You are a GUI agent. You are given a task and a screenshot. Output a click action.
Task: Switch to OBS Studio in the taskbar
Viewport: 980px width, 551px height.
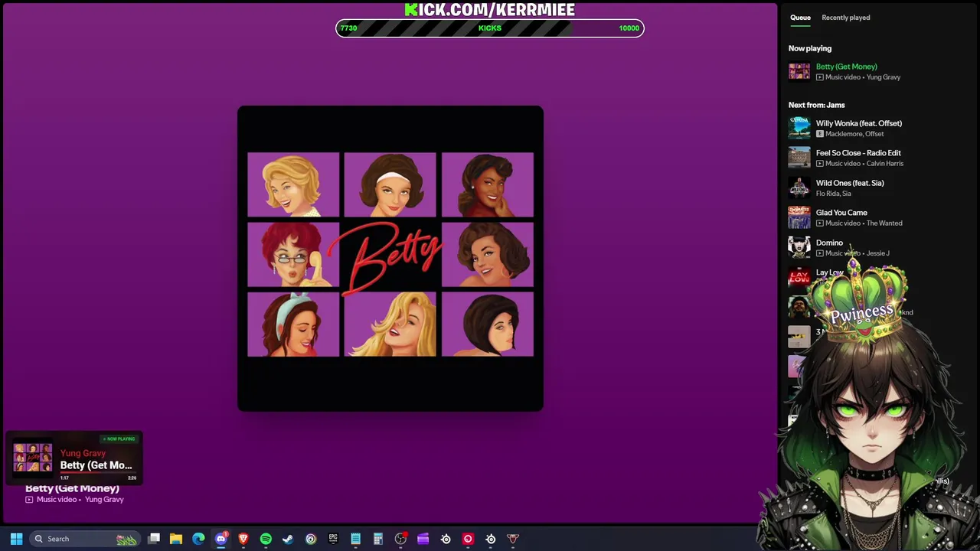point(400,539)
